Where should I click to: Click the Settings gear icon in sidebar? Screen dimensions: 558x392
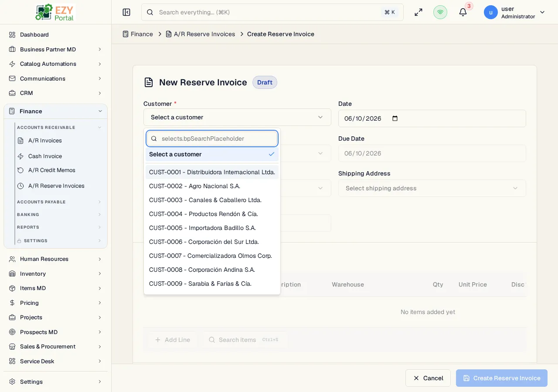click(x=12, y=382)
